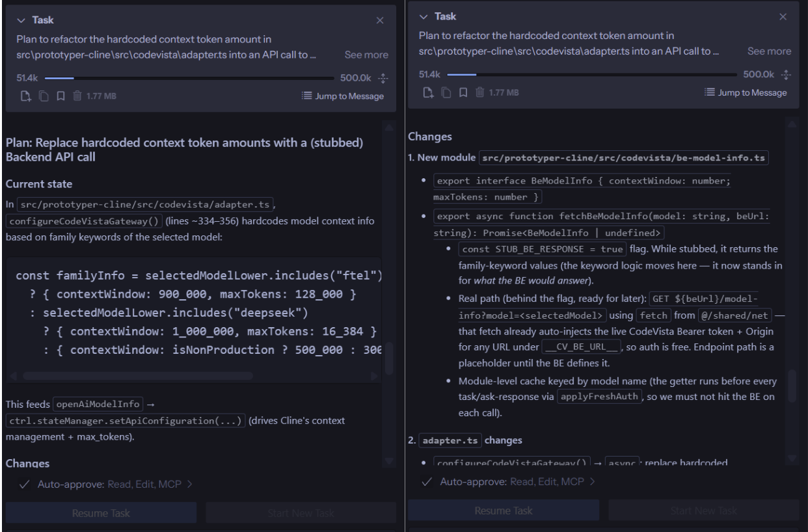Image resolution: width=808 pixels, height=532 pixels.
Task: Click the new-file icon in right Task panel
Action: [x=428, y=92]
